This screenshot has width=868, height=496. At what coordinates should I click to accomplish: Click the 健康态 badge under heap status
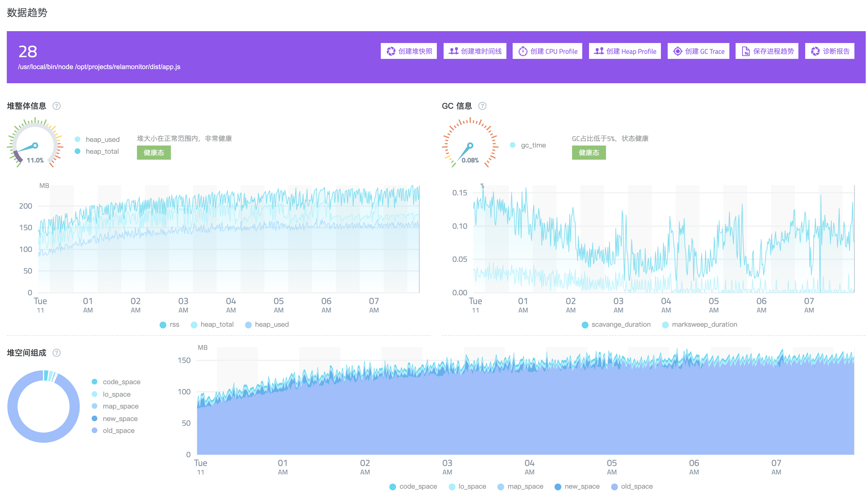pyautogui.click(x=154, y=153)
